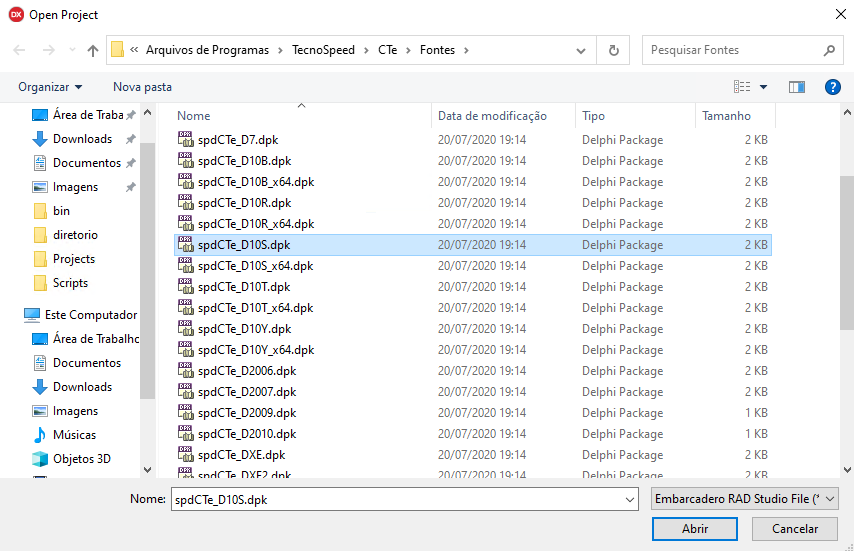Expand the address bar history dropdown
Screen dimensions: 854x551
click(x=581, y=51)
